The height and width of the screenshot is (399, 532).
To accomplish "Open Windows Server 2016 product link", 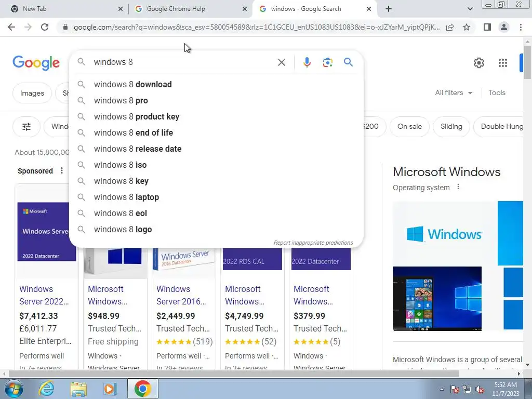I will (x=181, y=295).
